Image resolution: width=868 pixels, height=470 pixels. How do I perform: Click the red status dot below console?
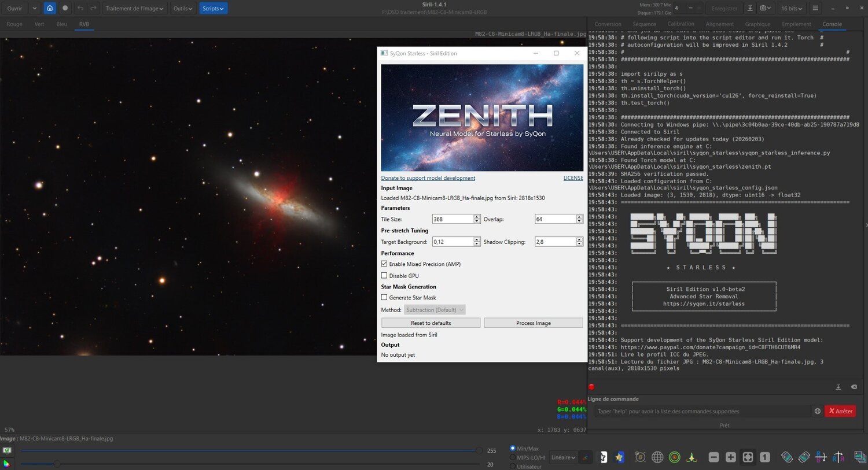click(x=591, y=387)
